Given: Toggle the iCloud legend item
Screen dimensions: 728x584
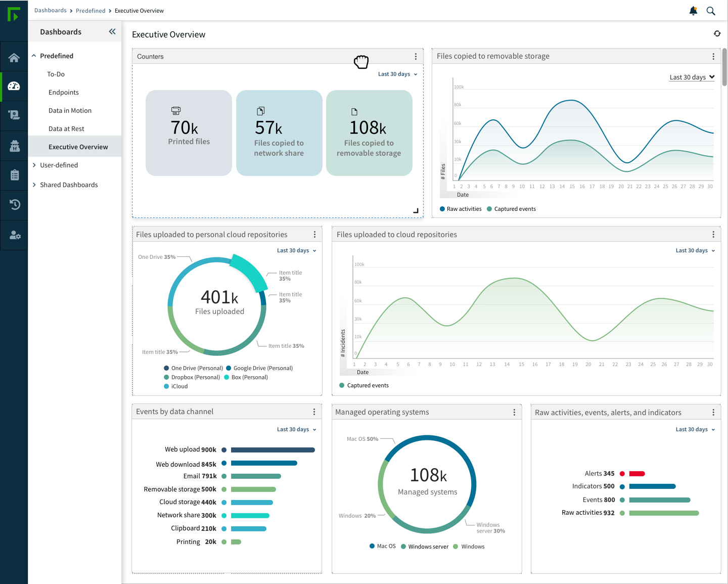Looking at the screenshot, I should tap(176, 386).
